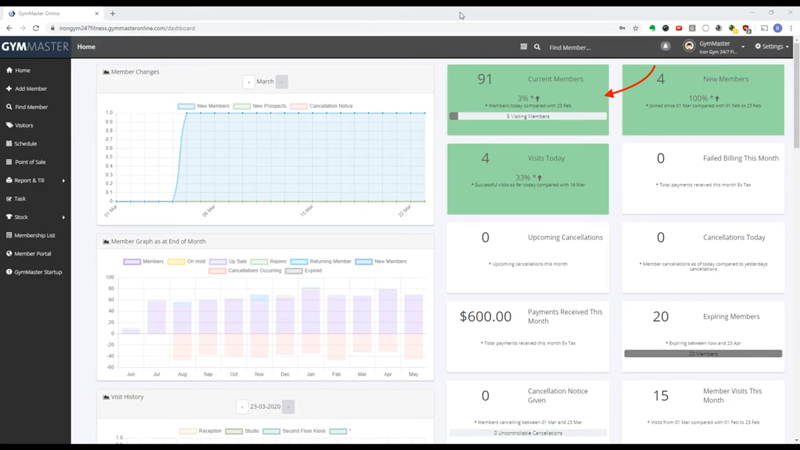Click the browser address bar

point(332,28)
